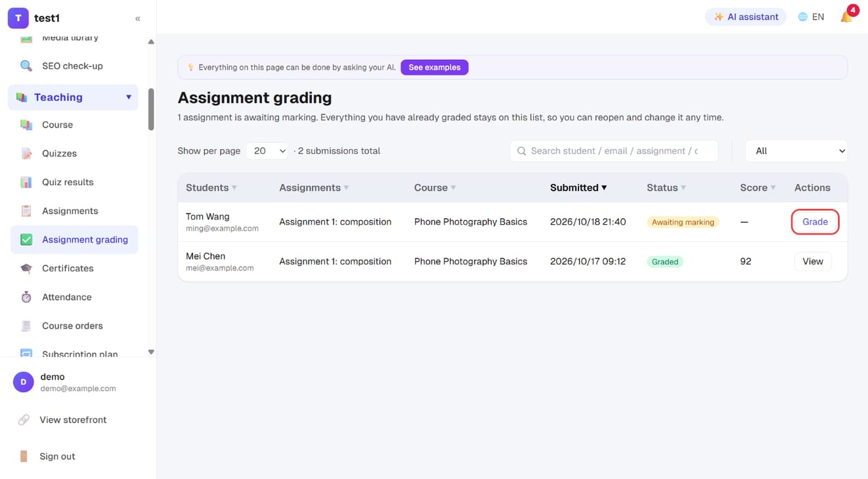868x479 pixels.
Task: Click the Course sidebar icon
Action: pos(26,125)
